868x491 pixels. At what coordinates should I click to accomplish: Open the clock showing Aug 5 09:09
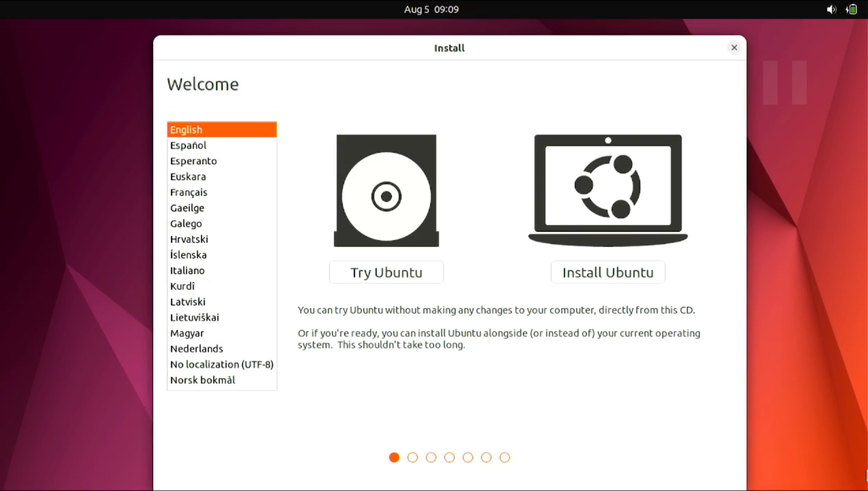(x=431, y=10)
